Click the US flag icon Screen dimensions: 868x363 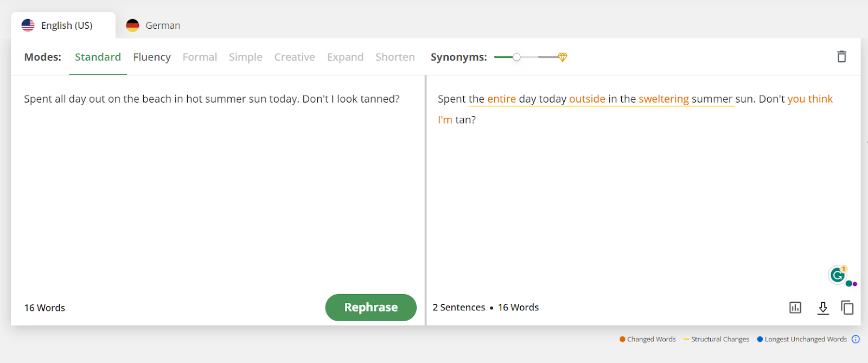pyautogui.click(x=28, y=25)
